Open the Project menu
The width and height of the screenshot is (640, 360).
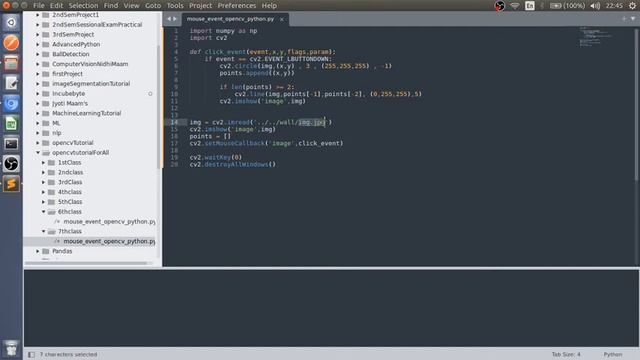(x=200, y=6)
